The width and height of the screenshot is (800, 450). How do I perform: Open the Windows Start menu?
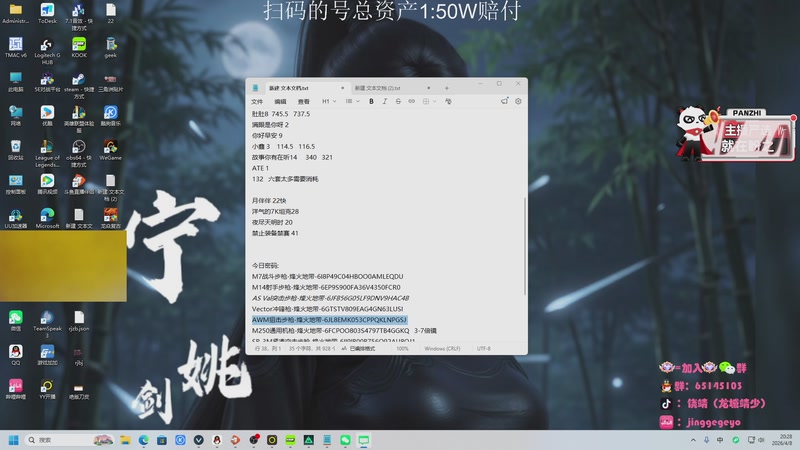click(14, 440)
